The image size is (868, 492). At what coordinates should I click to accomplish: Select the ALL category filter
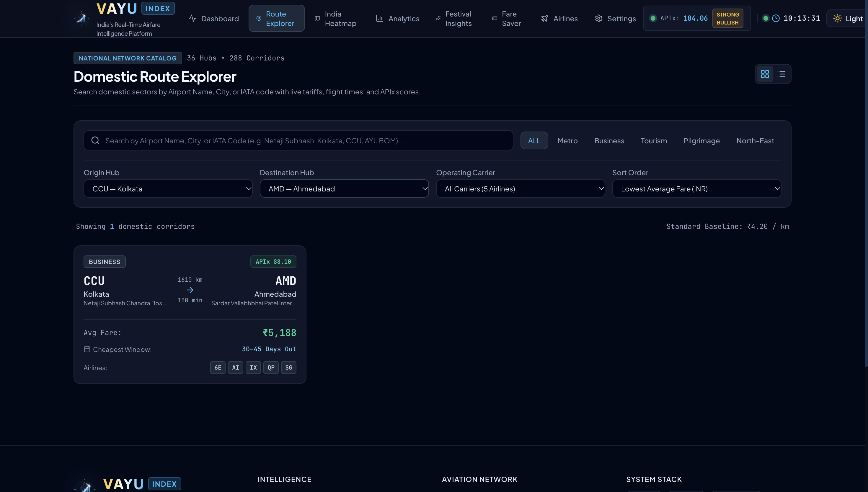coord(534,141)
